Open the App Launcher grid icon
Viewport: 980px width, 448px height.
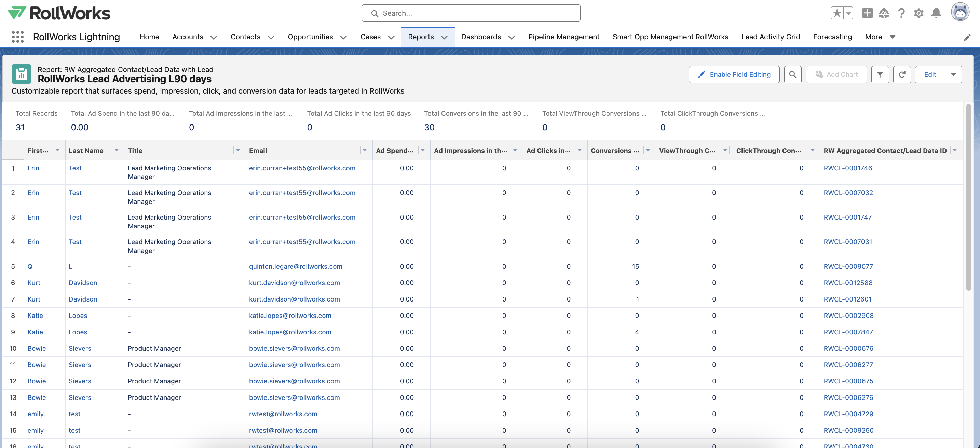[17, 37]
